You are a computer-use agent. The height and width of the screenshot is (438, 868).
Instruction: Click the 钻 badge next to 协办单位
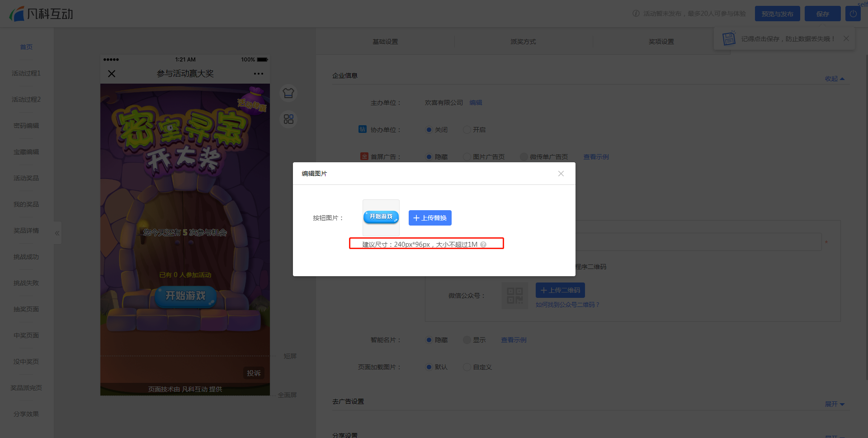(363, 129)
